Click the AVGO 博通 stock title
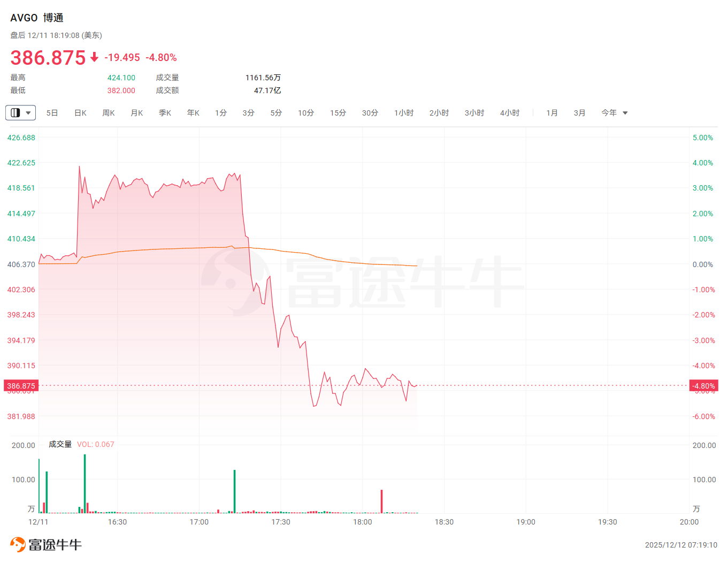 [x=37, y=18]
